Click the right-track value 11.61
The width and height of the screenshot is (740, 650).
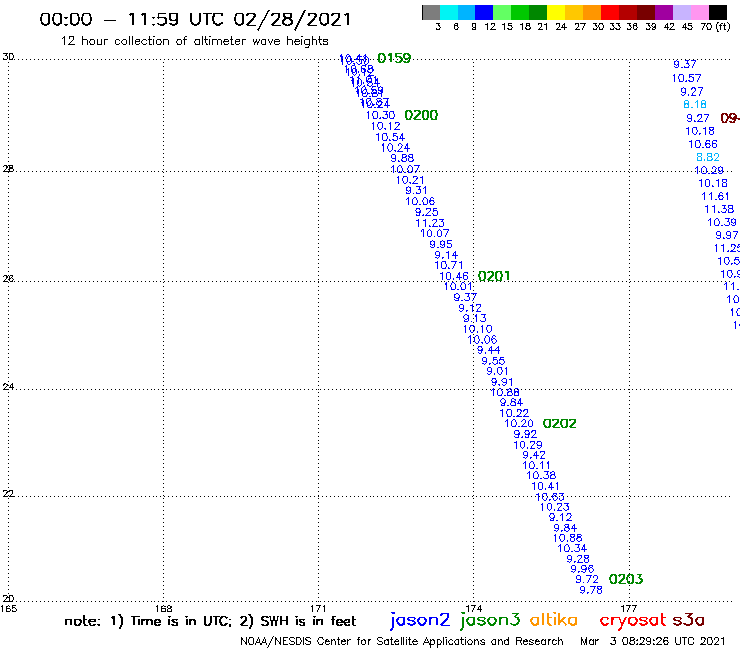click(715, 196)
